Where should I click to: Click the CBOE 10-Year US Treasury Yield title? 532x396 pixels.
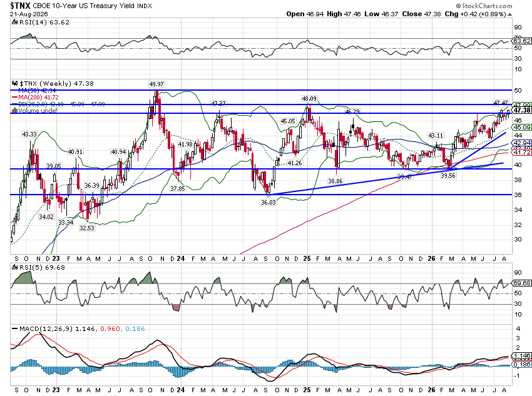(84, 6)
